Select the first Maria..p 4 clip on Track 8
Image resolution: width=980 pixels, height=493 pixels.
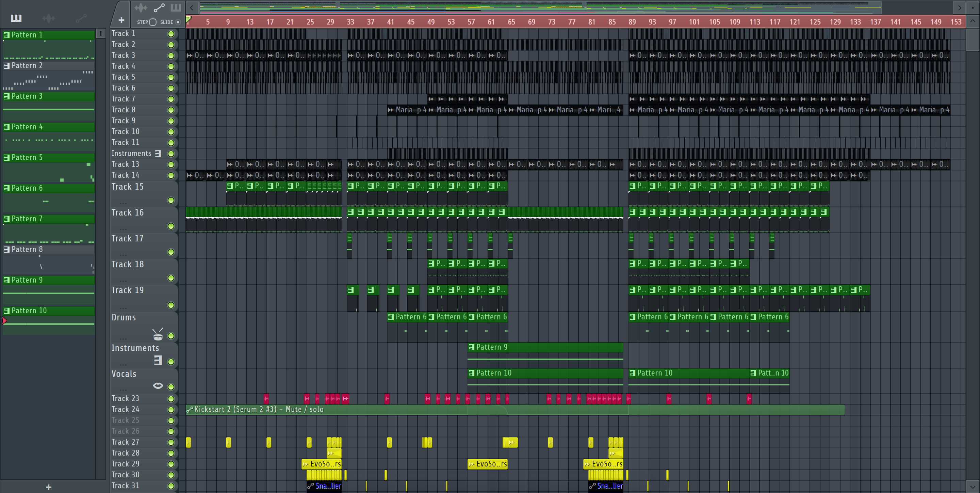(x=407, y=110)
